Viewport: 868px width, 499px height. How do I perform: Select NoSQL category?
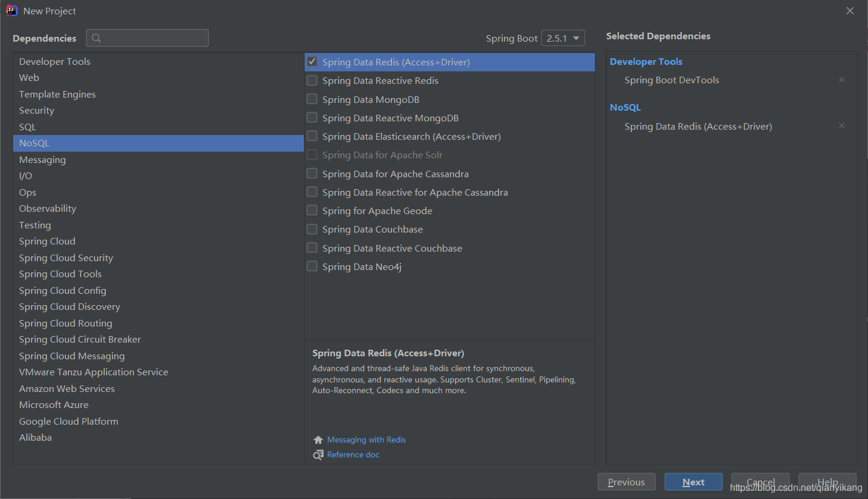click(158, 143)
